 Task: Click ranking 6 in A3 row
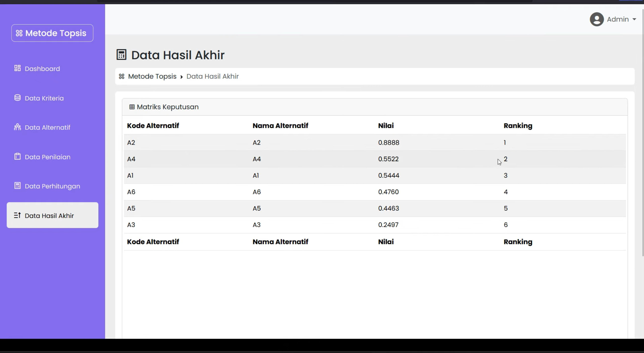[506, 225]
